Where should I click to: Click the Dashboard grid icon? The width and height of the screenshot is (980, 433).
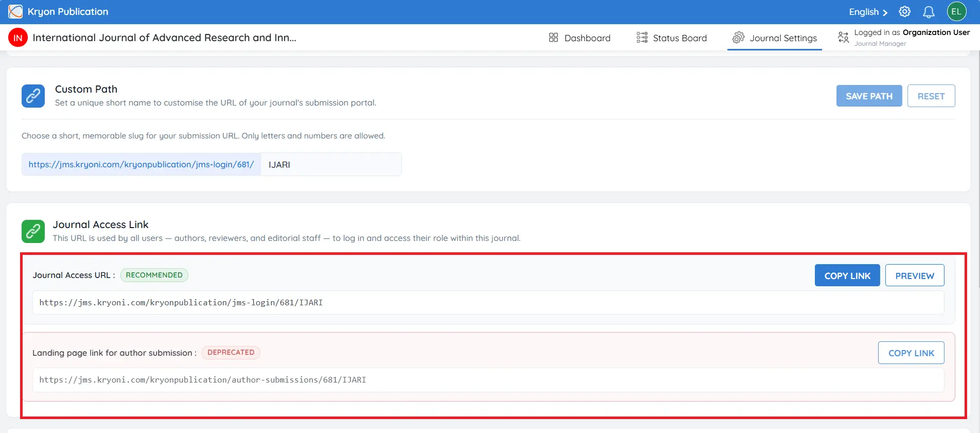[554, 38]
